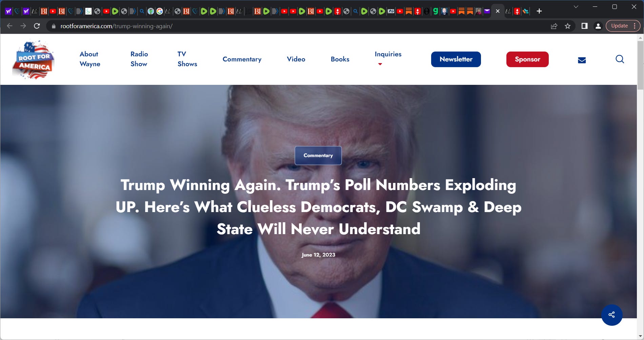Click the blue floating share button
644x340 pixels.
(611, 315)
